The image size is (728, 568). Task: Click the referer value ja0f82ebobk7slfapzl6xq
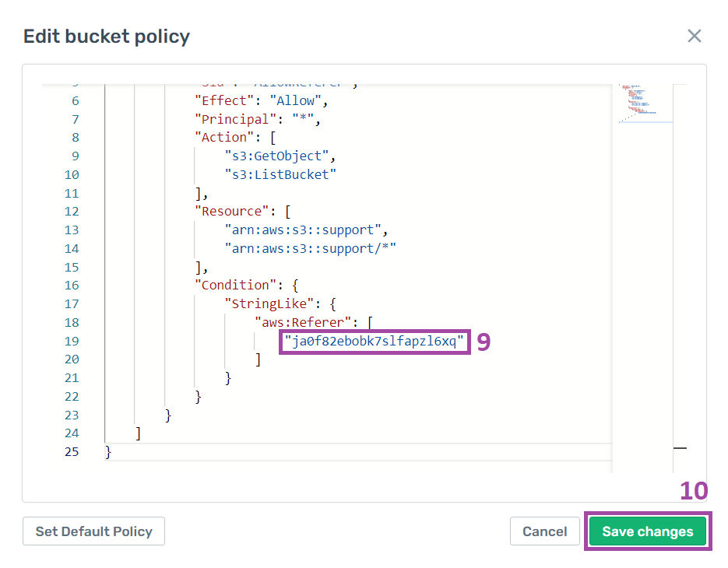tap(375, 342)
